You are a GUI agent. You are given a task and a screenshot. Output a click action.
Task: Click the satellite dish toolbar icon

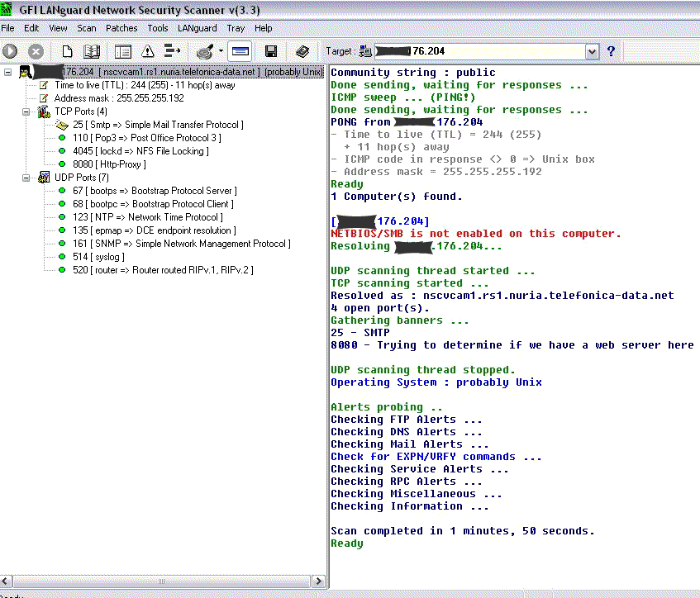coord(205,51)
